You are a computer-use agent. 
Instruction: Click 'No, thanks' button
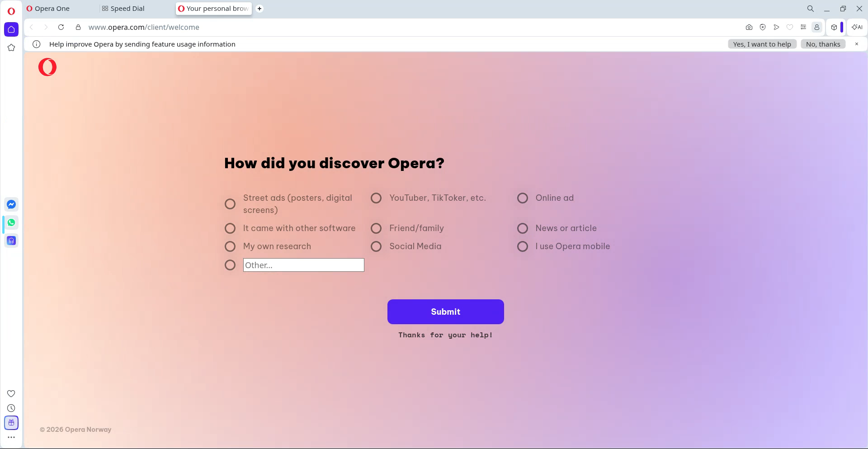pos(823,44)
